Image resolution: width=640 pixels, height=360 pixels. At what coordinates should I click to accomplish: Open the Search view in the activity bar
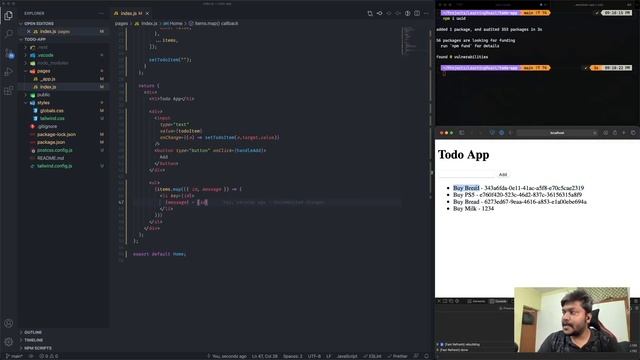pos(8,34)
